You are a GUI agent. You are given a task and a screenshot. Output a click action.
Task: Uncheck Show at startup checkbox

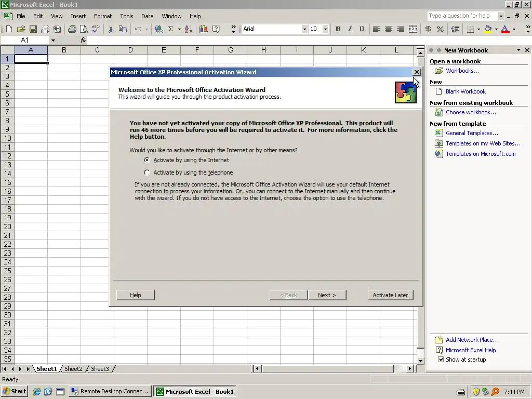(441, 360)
